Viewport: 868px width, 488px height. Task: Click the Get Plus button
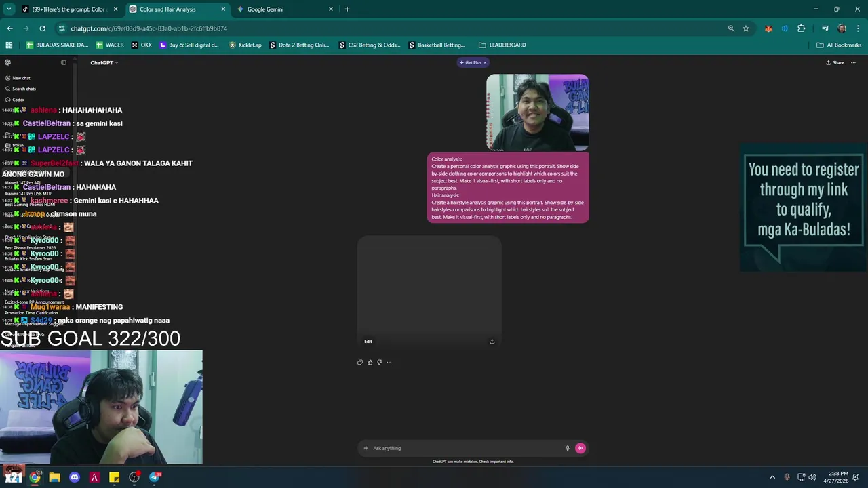[471, 62]
